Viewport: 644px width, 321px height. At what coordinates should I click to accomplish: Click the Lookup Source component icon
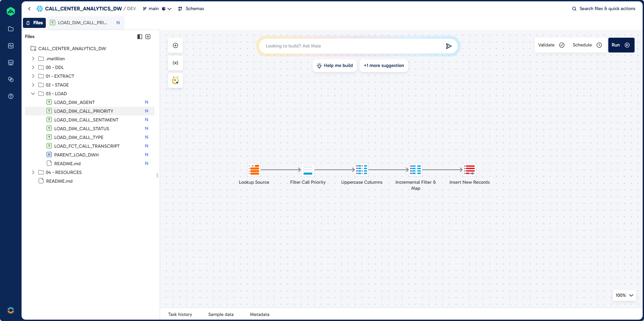point(254,170)
